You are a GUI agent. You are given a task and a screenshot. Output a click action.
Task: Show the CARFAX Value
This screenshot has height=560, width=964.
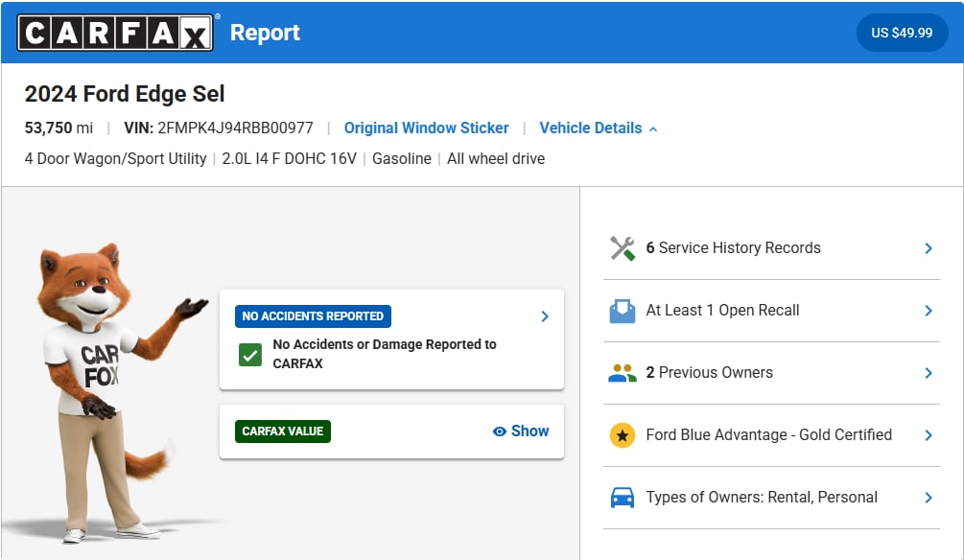pos(521,431)
